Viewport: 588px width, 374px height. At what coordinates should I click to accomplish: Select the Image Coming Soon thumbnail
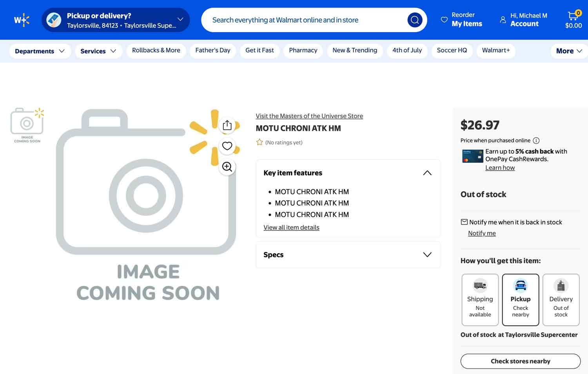27,125
